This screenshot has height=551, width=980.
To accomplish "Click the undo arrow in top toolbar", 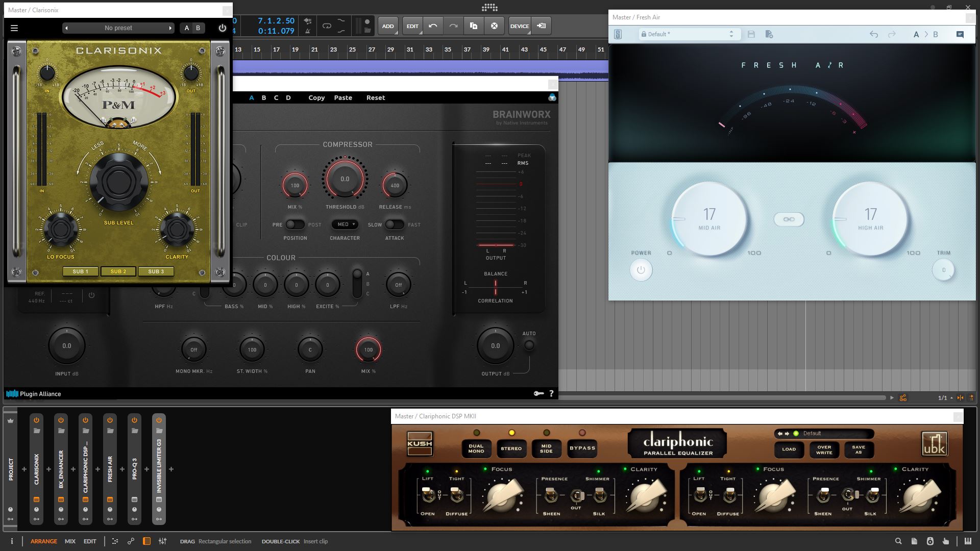I will (x=433, y=26).
